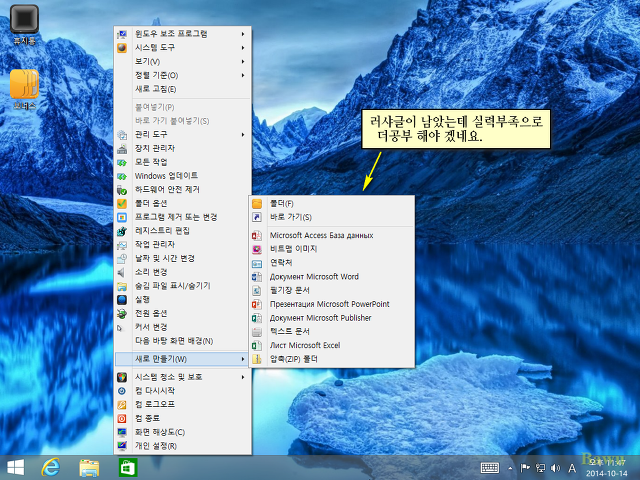The width and height of the screenshot is (640, 480).
Task: Click the 컴 로그오프 icon
Action: click(122, 404)
